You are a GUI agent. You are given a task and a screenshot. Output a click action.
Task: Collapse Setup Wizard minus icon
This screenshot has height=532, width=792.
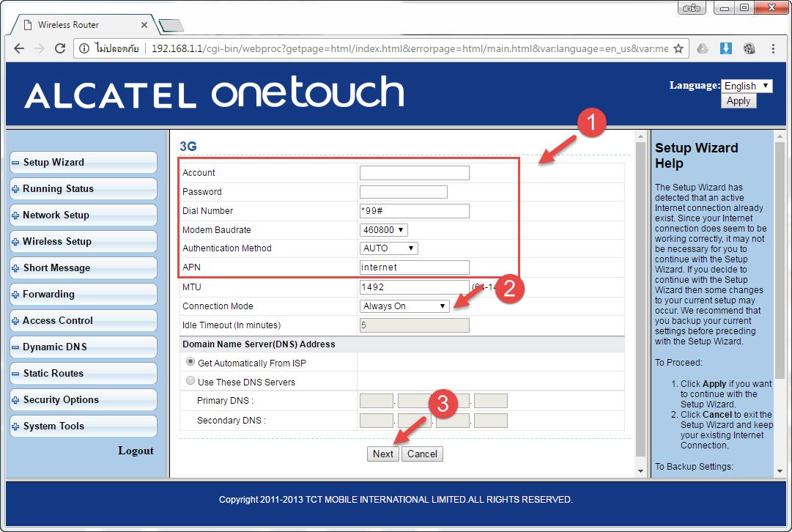click(x=15, y=163)
